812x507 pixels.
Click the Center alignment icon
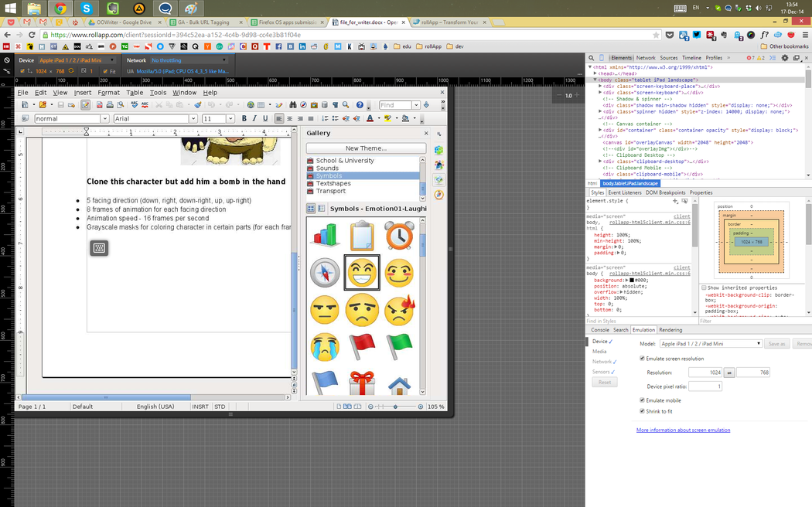[x=290, y=119]
